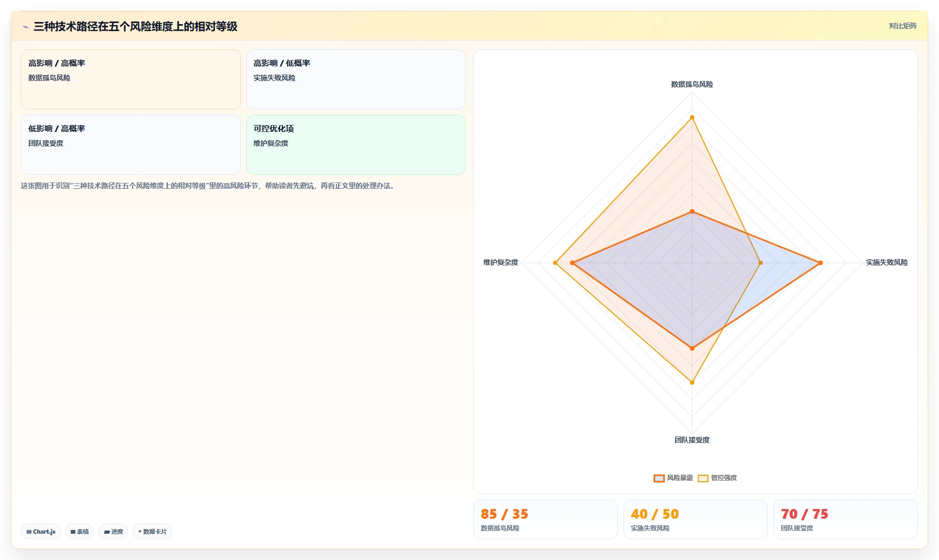Click the 实施失败风险 caption under 40 / 50

pyautogui.click(x=650, y=528)
